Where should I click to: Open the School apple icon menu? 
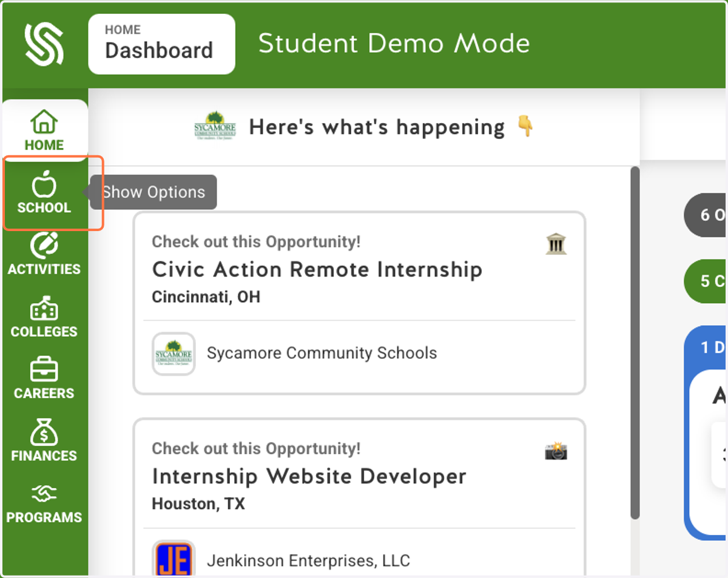click(x=44, y=183)
